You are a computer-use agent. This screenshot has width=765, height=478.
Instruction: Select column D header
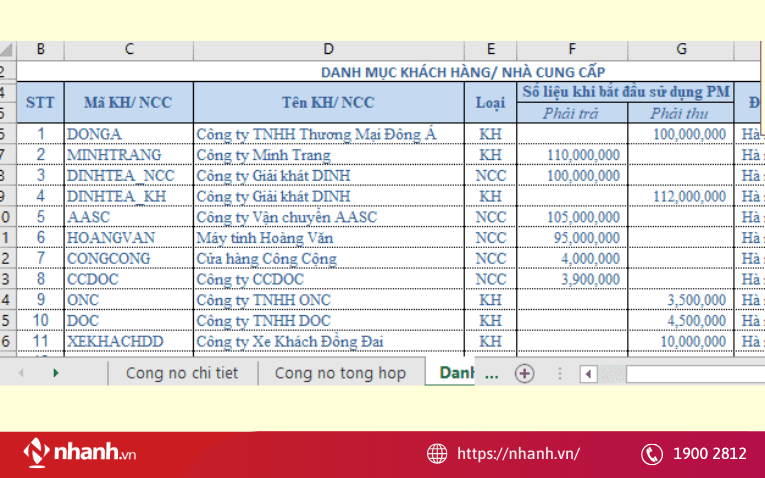click(x=328, y=49)
